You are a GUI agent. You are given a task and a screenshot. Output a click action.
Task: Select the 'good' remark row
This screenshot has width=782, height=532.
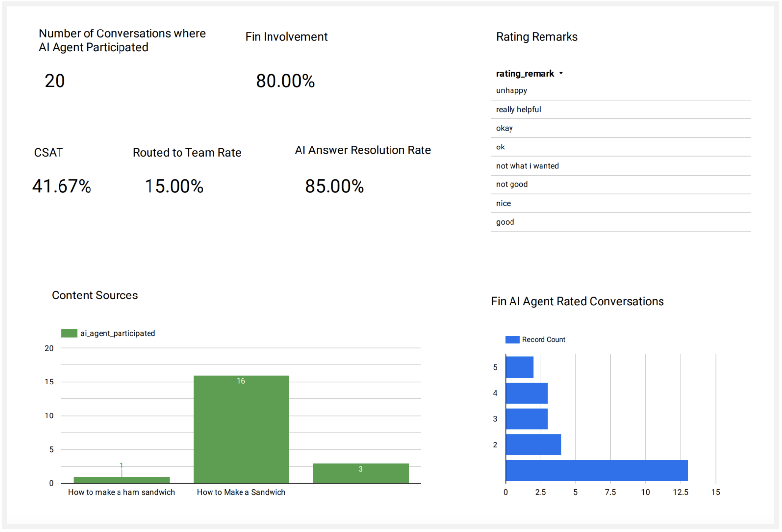pyautogui.click(x=621, y=222)
